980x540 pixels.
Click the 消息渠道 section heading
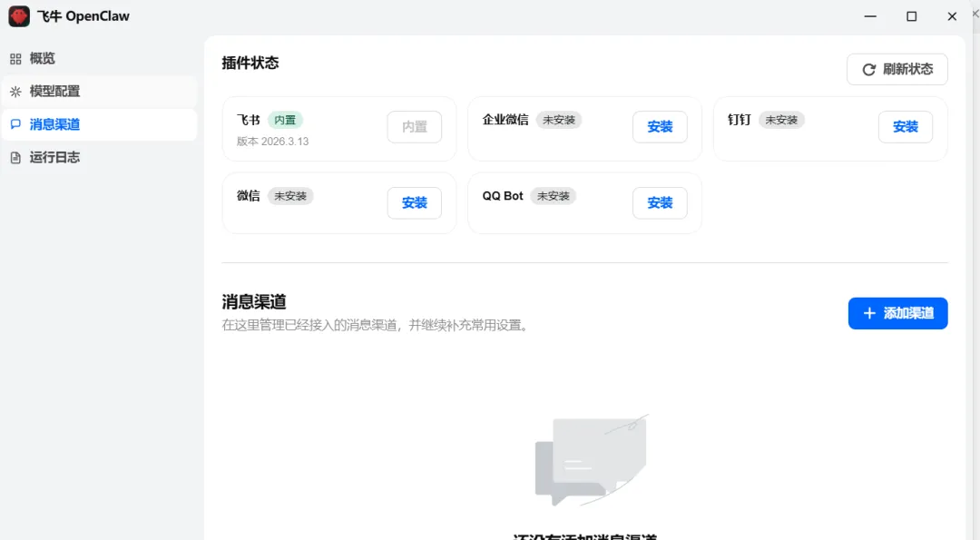(254, 302)
